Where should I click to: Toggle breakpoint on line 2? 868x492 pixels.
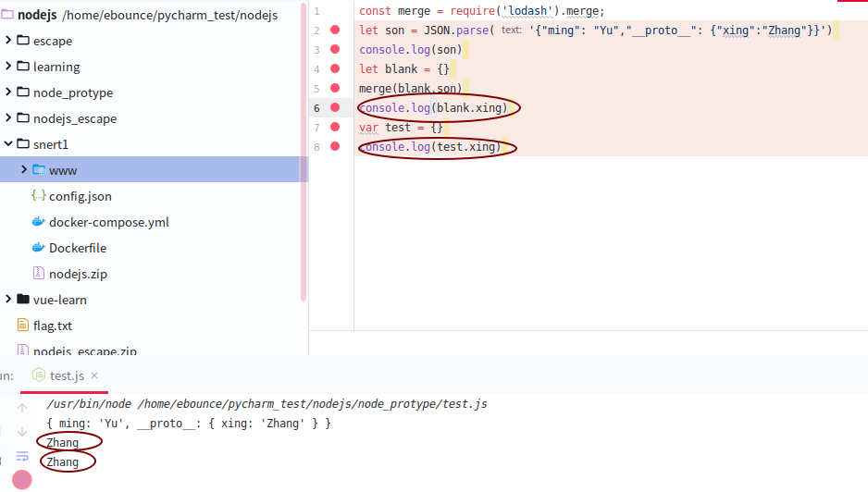(x=335, y=31)
